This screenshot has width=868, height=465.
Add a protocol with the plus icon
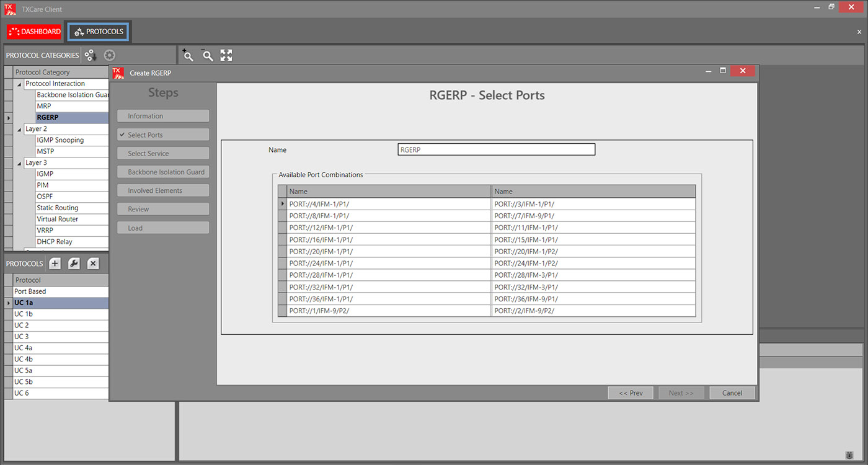[55, 263]
